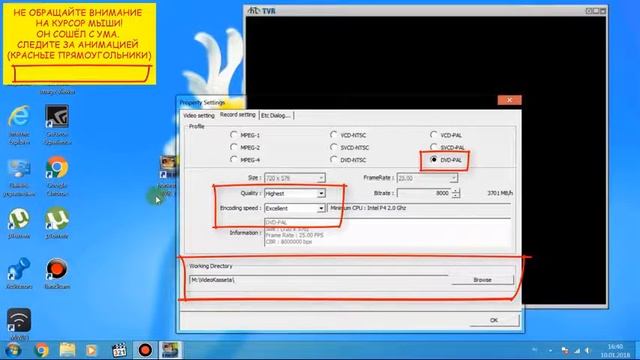The width and height of the screenshot is (640, 360).
Task: Click the Bitrate value field
Action: pos(424,193)
